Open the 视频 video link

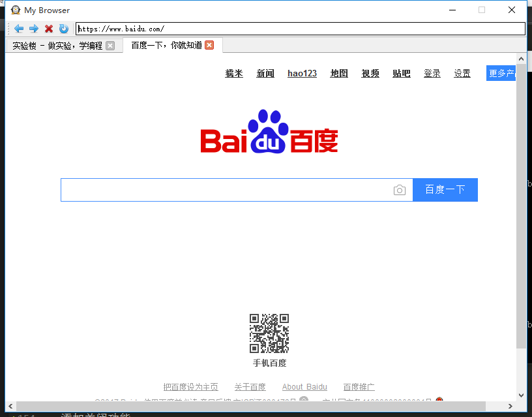[x=370, y=73]
